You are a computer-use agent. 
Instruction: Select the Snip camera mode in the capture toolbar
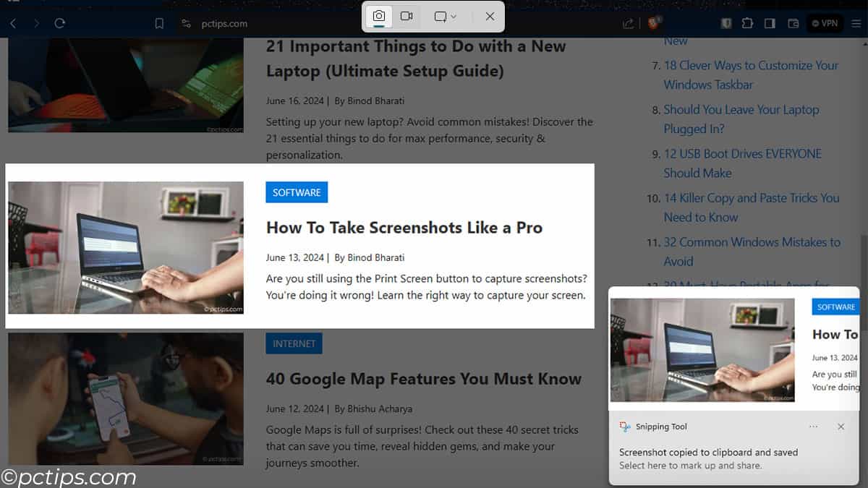point(378,17)
